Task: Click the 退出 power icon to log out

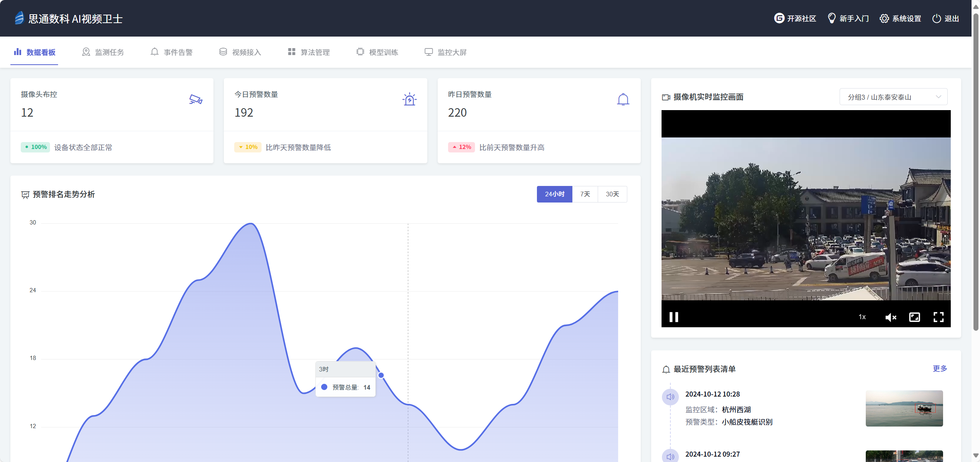Action: pyautogui.click(x=936, y=18)
